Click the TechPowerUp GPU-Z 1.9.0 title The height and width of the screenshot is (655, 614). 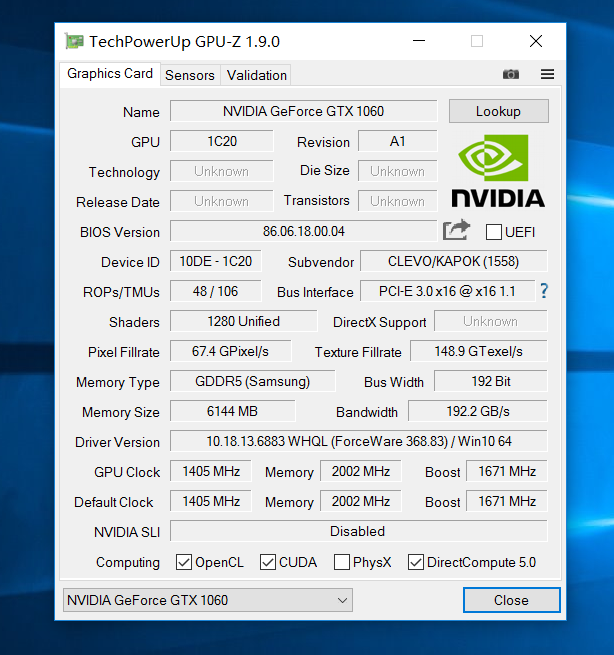coord(184,42)
